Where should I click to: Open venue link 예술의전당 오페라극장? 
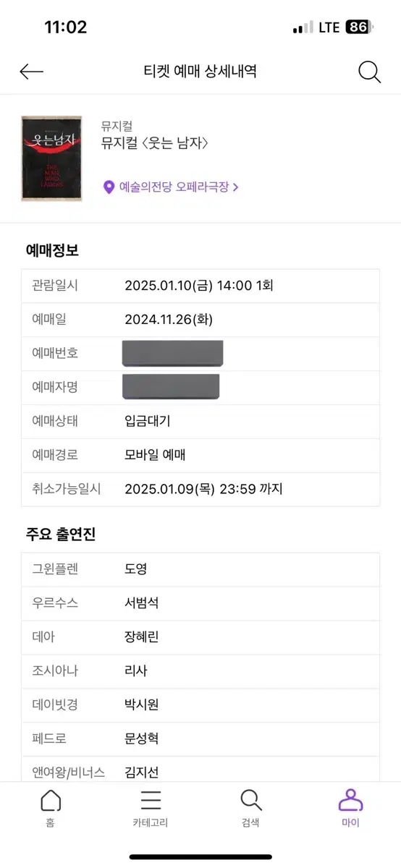click(174, 187)
